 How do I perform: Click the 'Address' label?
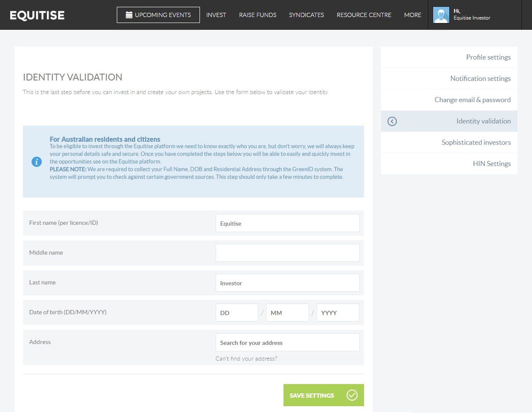point(40,342)
